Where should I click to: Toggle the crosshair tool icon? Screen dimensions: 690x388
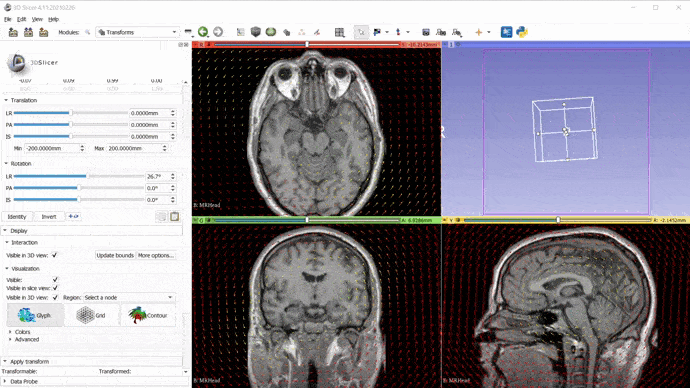click(x=479, y=32)
